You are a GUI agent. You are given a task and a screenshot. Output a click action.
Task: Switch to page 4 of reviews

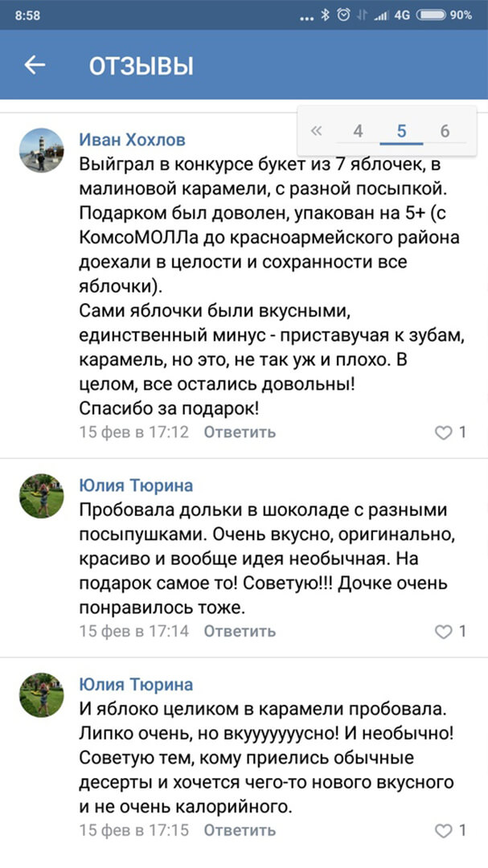click(358, 131)
